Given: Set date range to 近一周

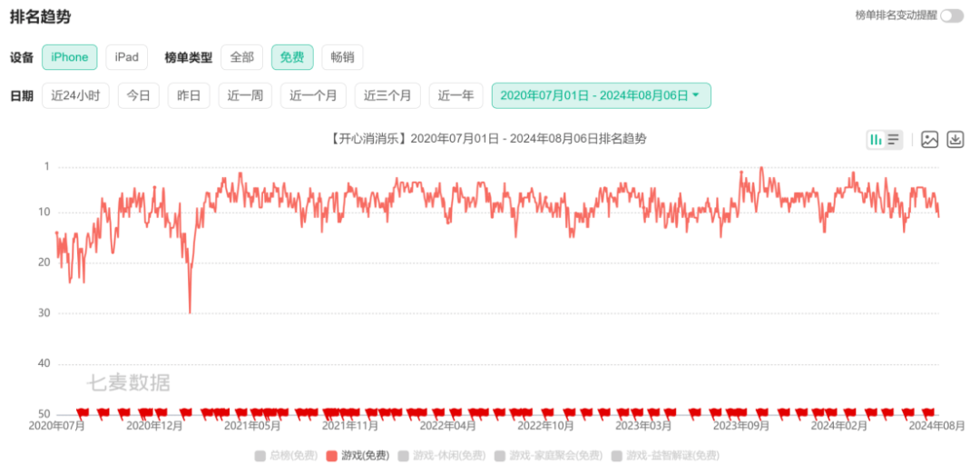Looking at the screenshot, I should [245, 95].
